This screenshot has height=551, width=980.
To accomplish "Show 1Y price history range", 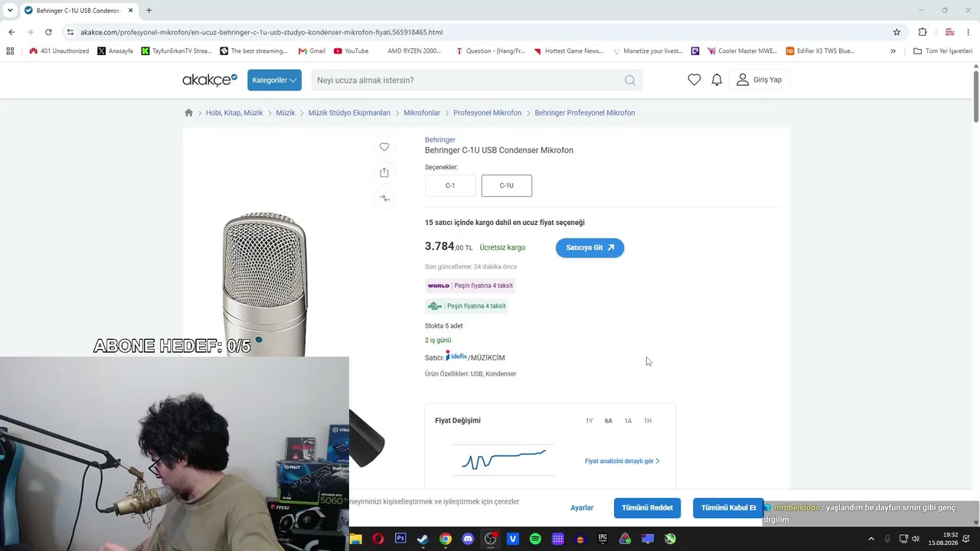I will 590,421.
